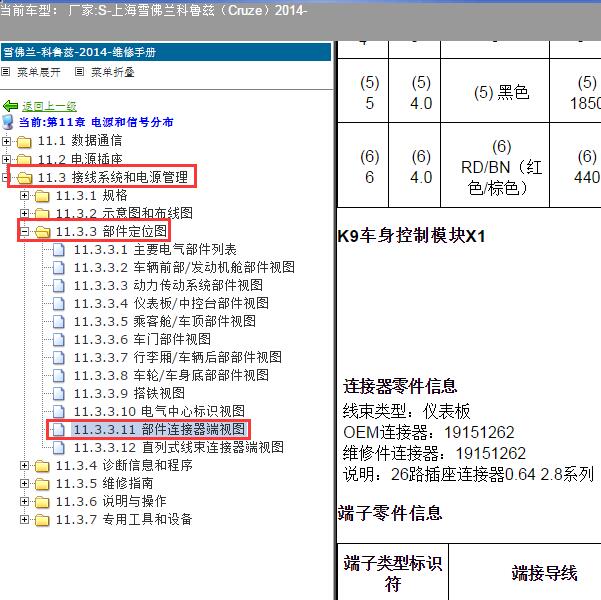Click page icon of 11.3.3.9 搭铁视图
The image size is (601, 600).
59,394
